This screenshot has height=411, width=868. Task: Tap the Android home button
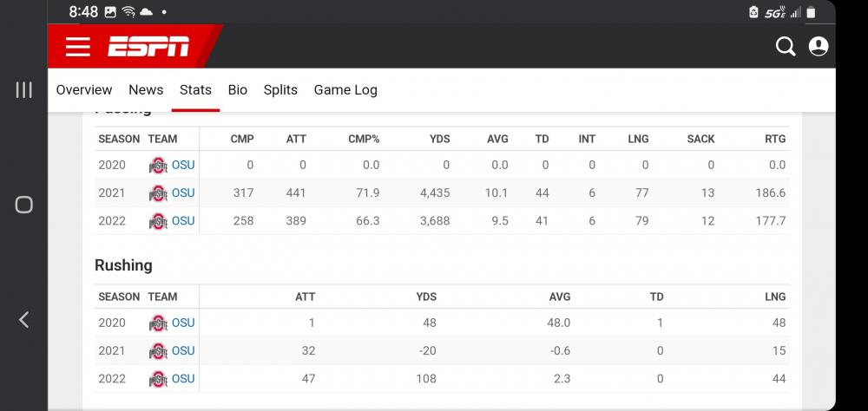pyautogui.click(x=24, y=205)
